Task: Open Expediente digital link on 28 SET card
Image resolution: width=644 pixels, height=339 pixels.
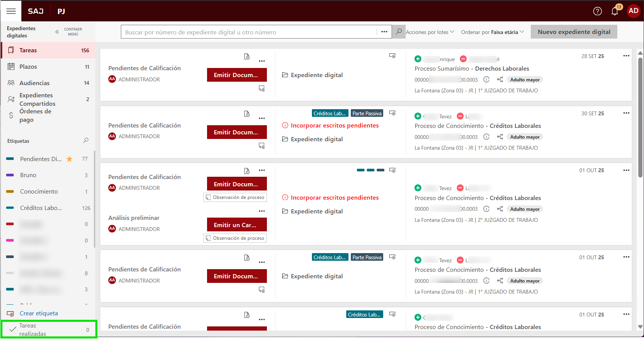Action: pyautogui.click(x=312, y=75)
